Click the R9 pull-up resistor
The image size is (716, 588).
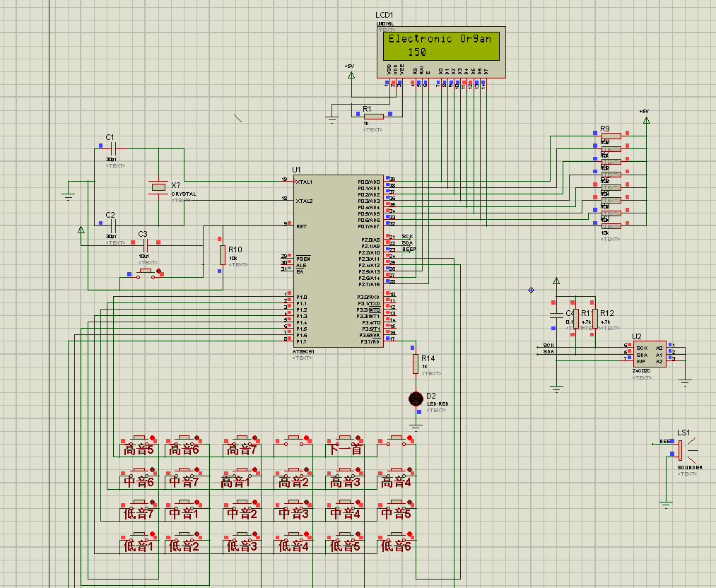[x=611, y=136]
